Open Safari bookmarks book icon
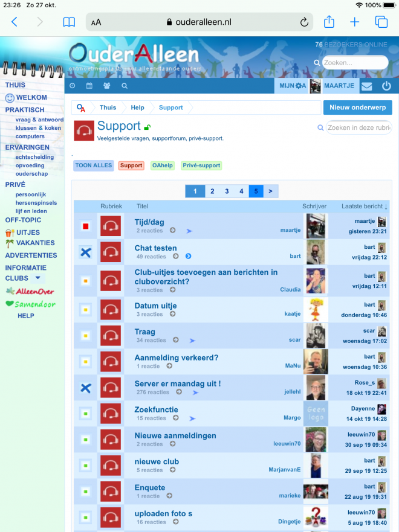The width and height of the screenshot is (399, 532). (70, 22)
